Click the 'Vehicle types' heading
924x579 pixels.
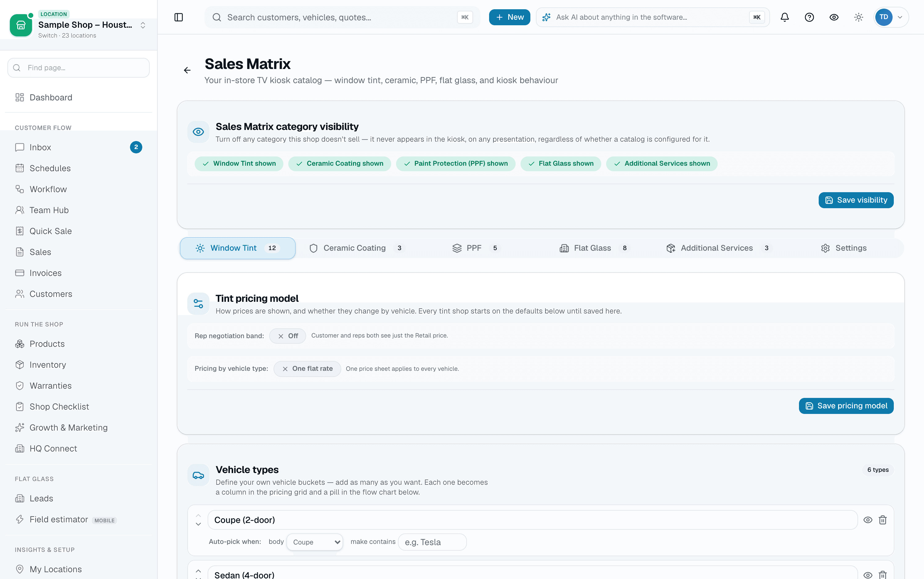click(247, 470)
